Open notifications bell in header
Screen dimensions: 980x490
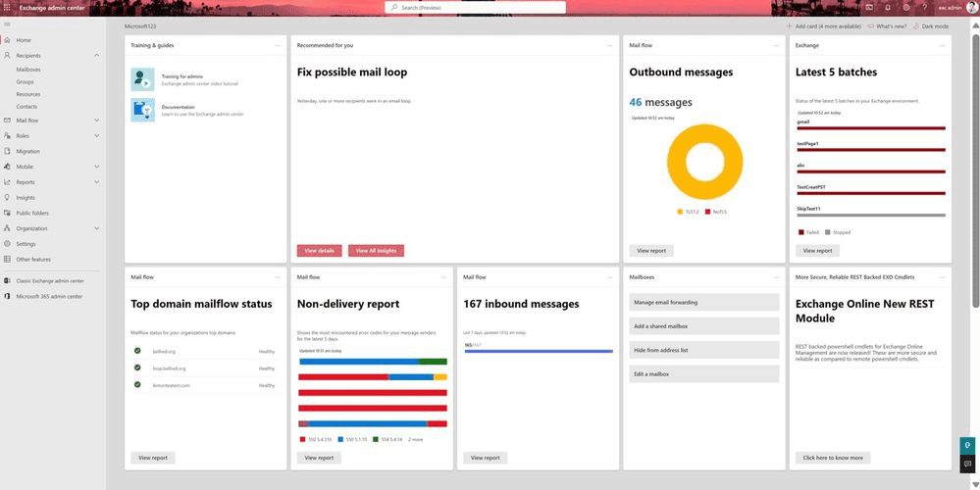click(x=888, y=8)
